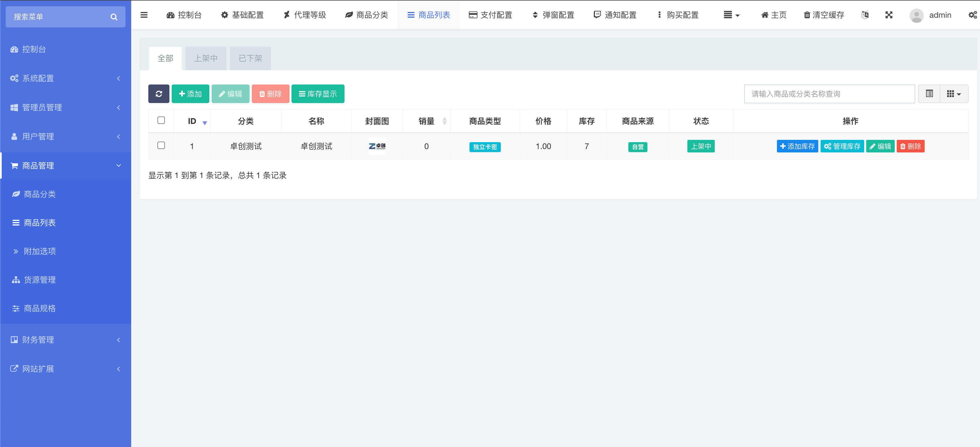Click the translate language icon in the top bar
Viewport: 980px width, 447px height.
click(864, 15)
